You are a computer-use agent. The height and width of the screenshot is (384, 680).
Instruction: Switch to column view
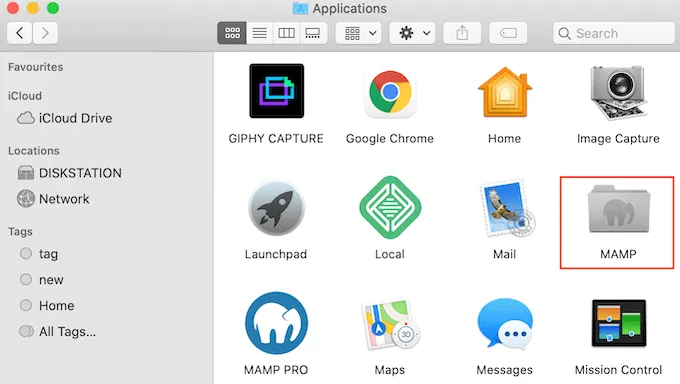[x=286, y=33]
